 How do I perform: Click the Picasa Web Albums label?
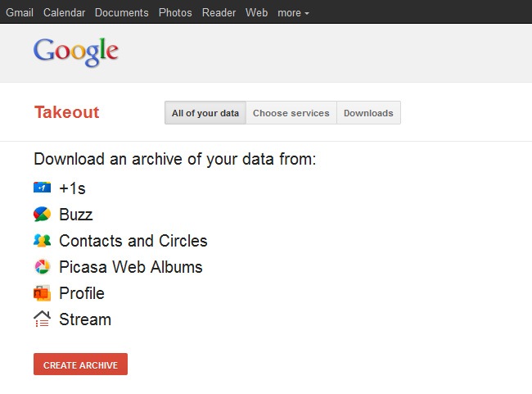coord(131,267)
